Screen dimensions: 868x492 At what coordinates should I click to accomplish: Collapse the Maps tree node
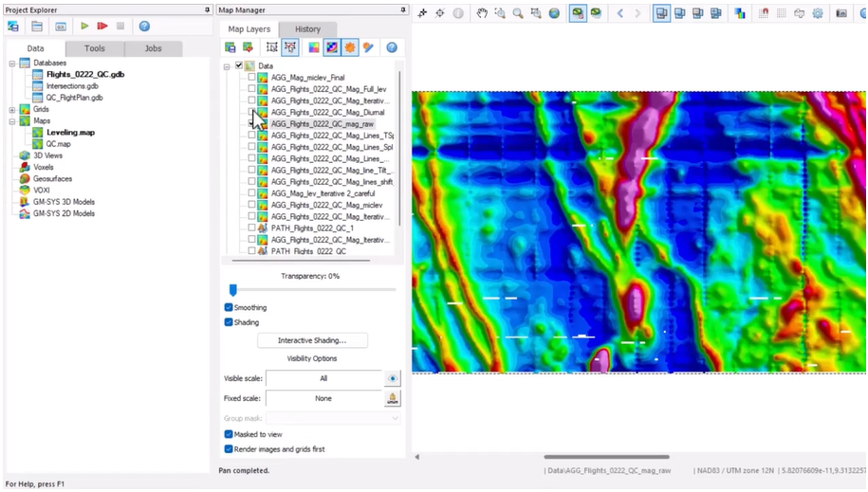pos(12,121)
